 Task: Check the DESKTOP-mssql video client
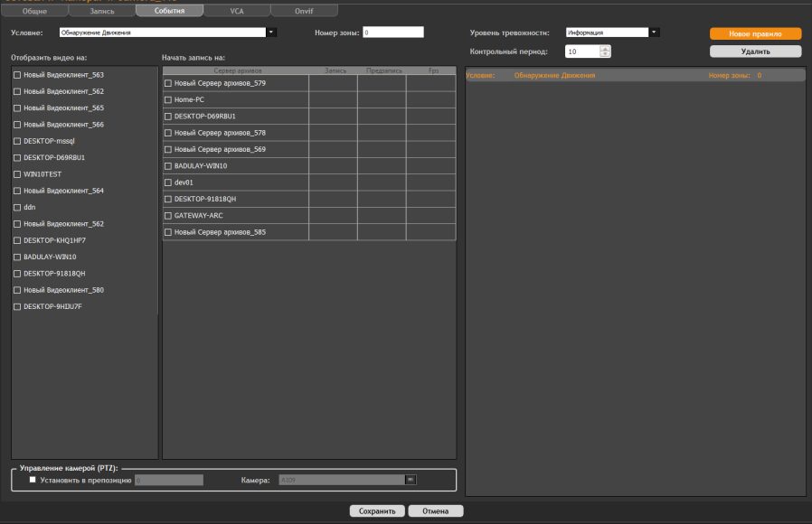pos(18,141)
